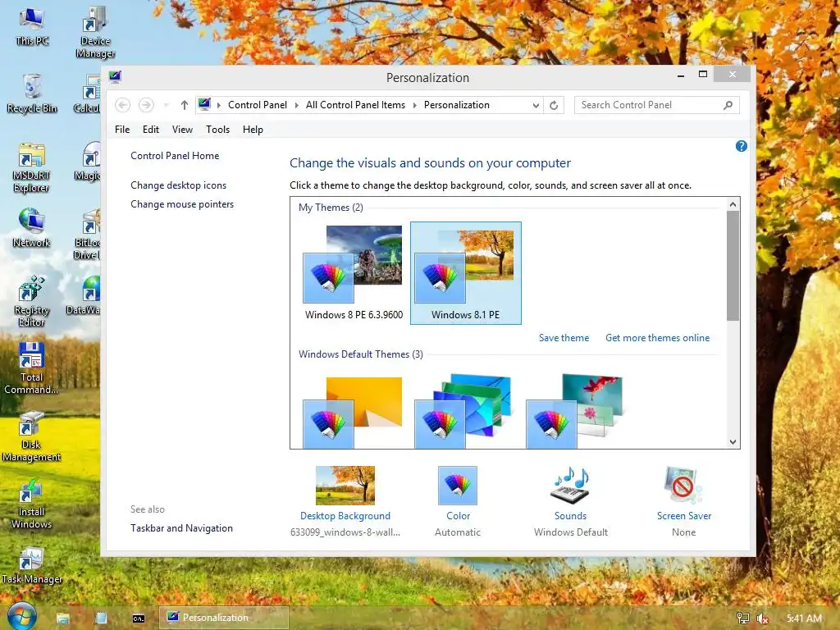Click the Search Control Panel field
Image resolution: width=840 pixels, height=630 pixels.
coord(657,105)
